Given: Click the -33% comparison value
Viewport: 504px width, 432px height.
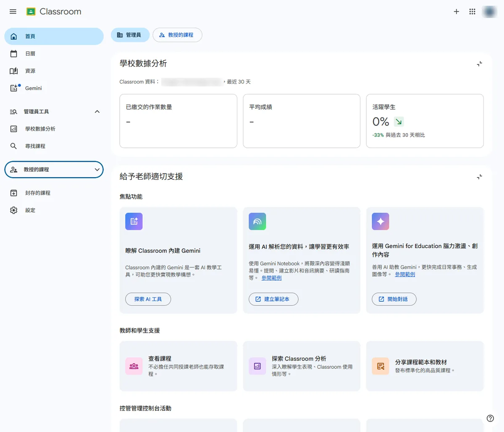Looking at the screenshot, I should tap(378, 135).
